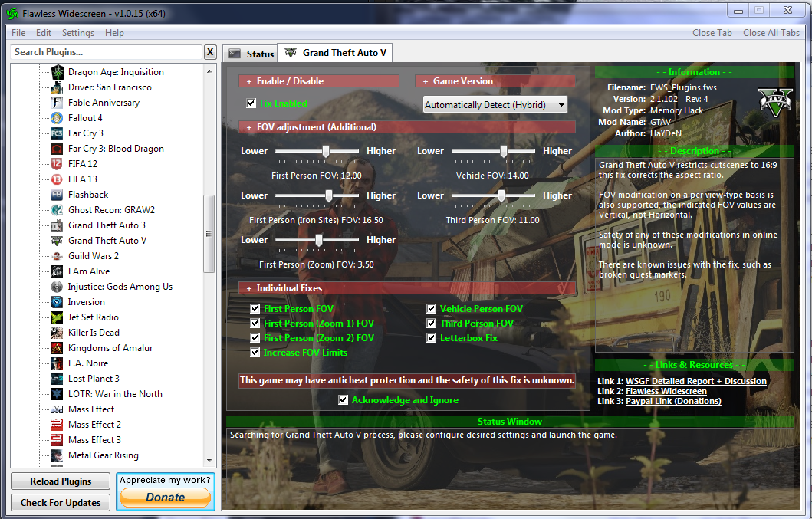Image resolution: width=812 pixels, height=519 pixels.
Task: Open the Settings menu
Action: pyautogui.click(x=78, y=33)
